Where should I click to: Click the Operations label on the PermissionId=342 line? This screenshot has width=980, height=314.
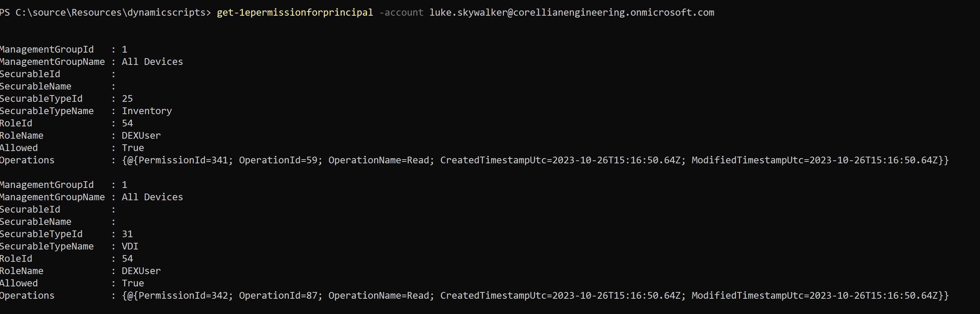pos(28,296)
